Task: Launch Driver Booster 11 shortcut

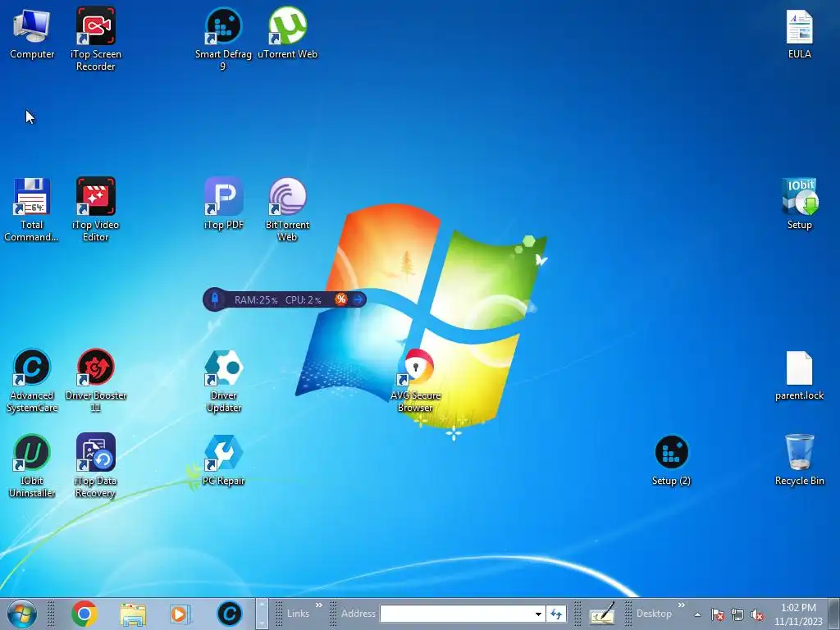Action: coord(95,381)
